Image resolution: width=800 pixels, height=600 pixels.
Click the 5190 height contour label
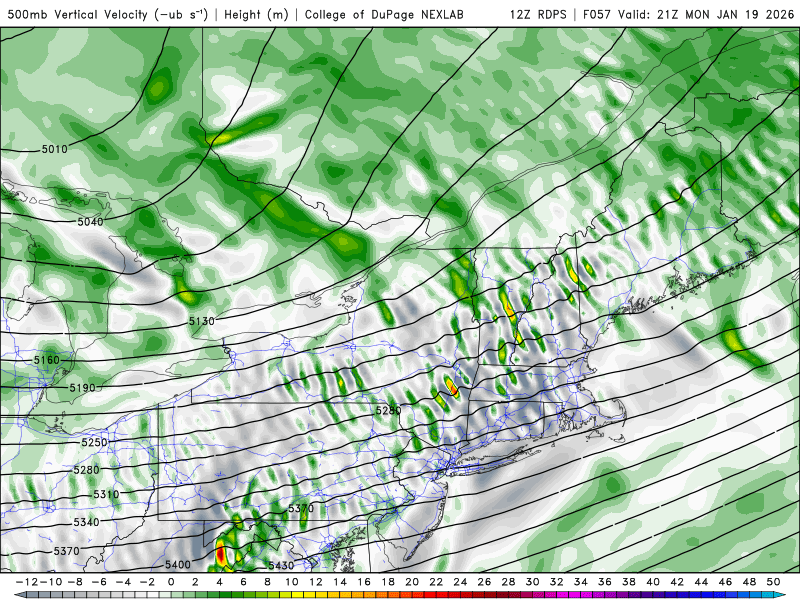coord(83,388)
